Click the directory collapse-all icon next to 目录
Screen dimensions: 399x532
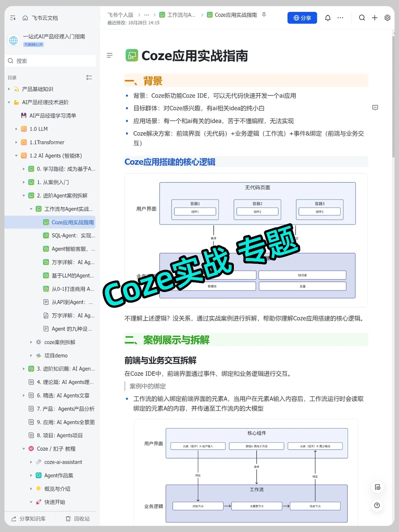coord(89,78)
